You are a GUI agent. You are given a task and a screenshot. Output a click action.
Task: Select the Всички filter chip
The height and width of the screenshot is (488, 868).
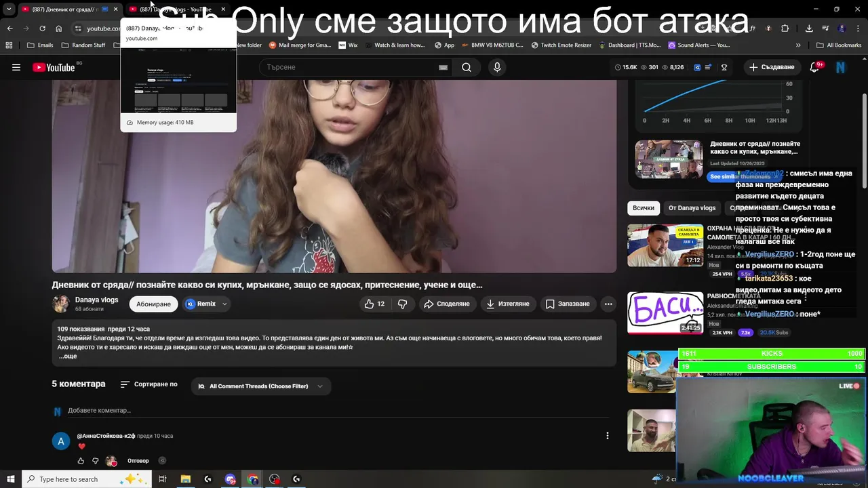[x=644, y=208]
